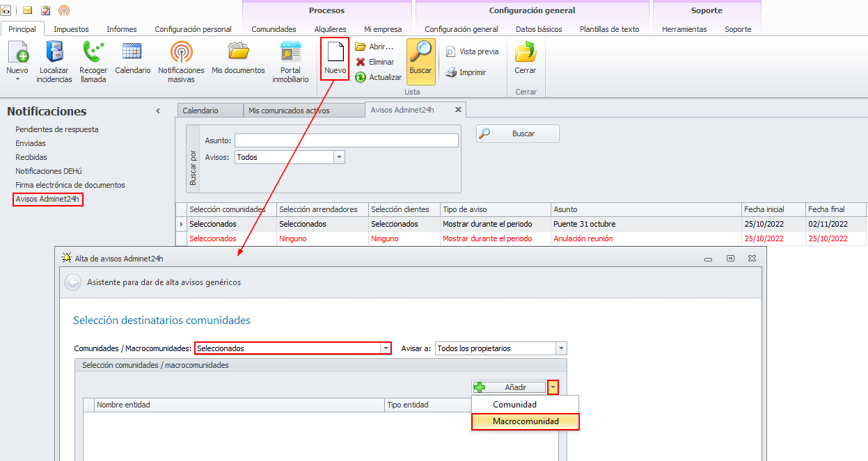Click the 02/11/2022 Fecha final cell

click(836, 224)
